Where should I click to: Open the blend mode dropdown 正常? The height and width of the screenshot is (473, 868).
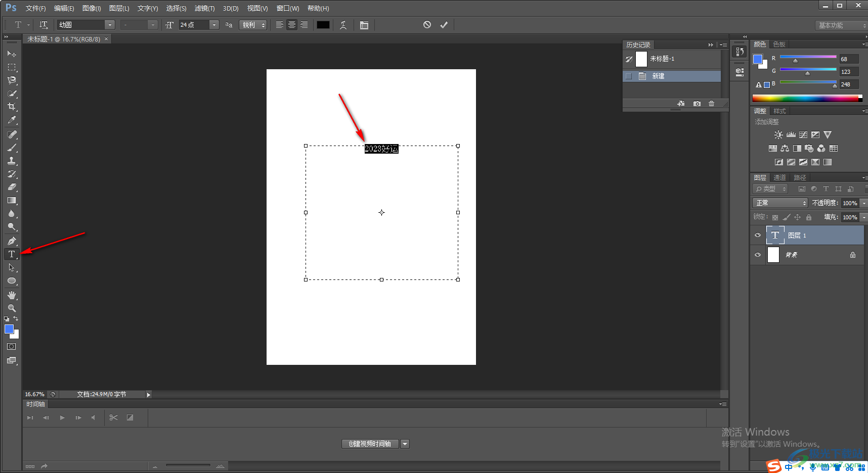click(779, 203)
